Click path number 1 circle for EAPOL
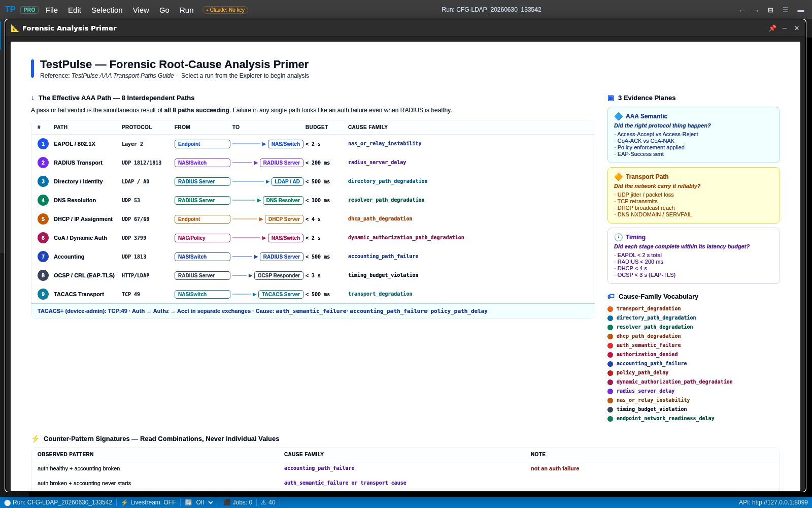The image size is (812, 508). tap(43, 144)
